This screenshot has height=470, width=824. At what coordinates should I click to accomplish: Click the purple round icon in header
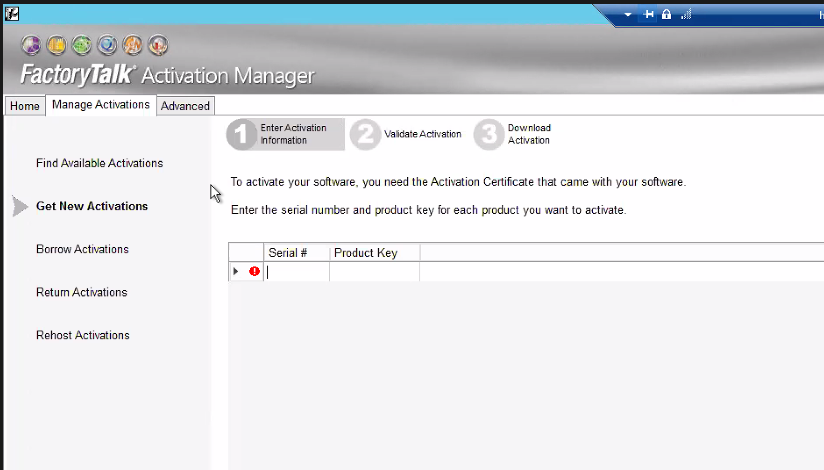[x=31, y=45]
